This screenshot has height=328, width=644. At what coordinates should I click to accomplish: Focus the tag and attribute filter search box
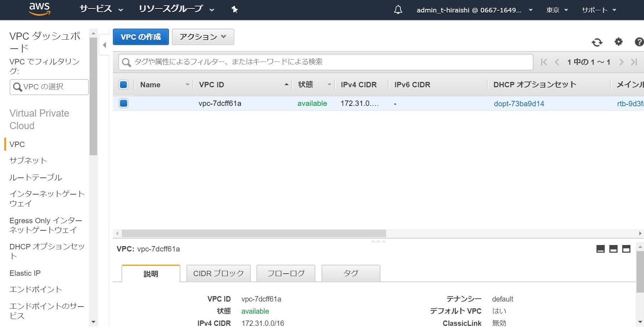[326, 62]
